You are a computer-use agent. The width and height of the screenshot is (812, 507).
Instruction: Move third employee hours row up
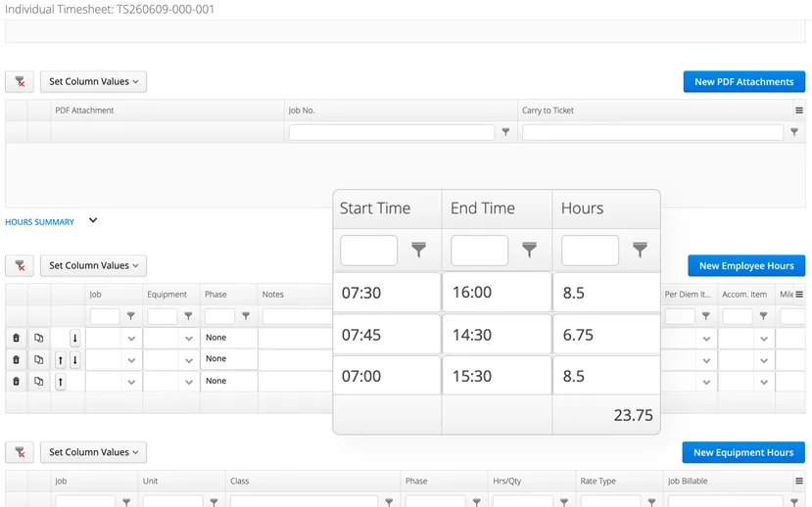[61, 382]
